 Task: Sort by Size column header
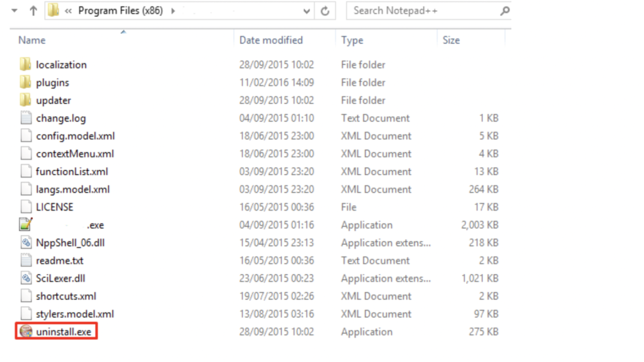coord(451,40)
